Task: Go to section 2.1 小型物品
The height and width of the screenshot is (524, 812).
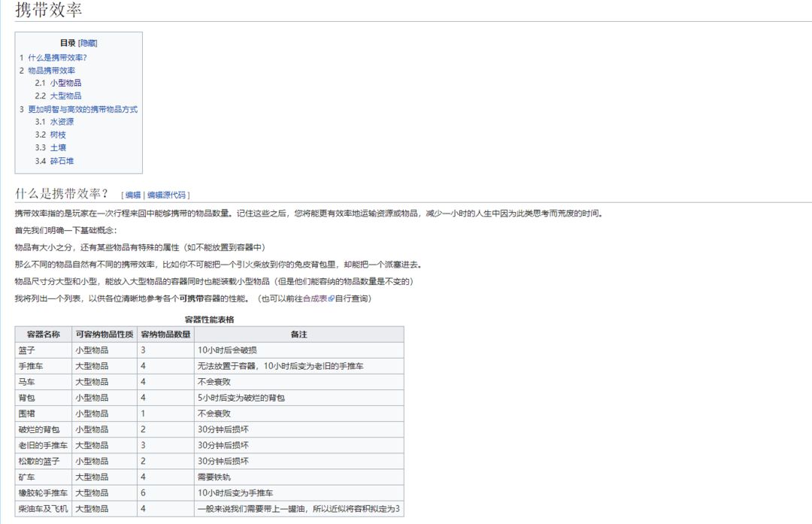Action: 65,83
